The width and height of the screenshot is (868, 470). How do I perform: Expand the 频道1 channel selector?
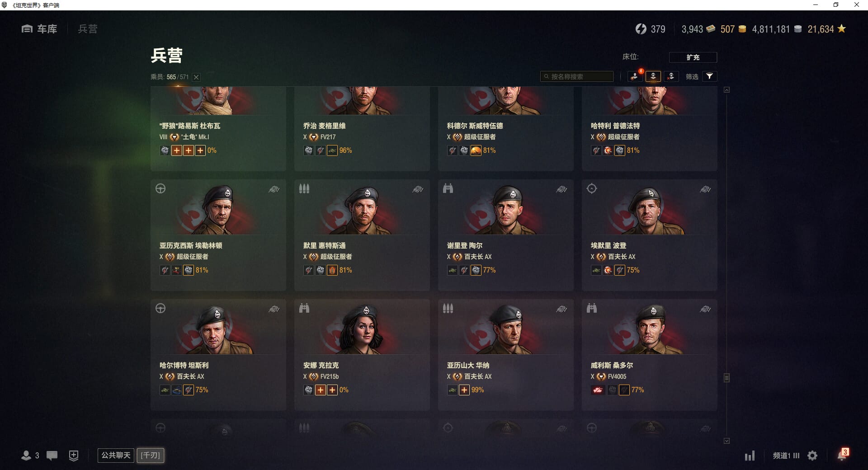coord(786,456)
